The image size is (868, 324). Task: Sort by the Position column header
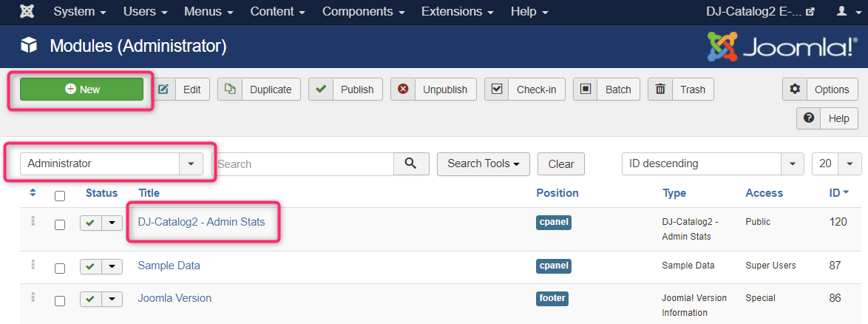(557, 193)
